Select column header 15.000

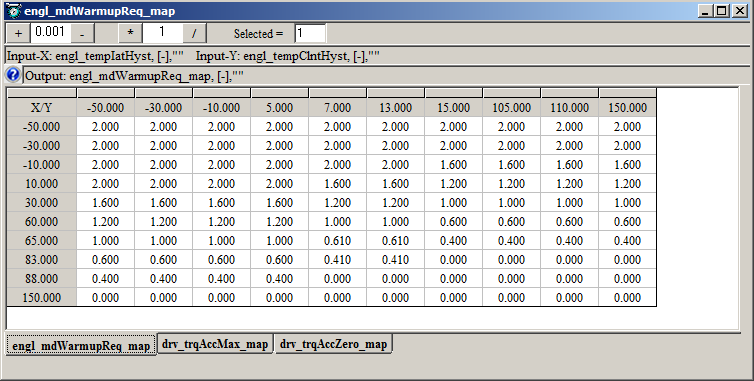pyautogui.click(x=453, y=107)
